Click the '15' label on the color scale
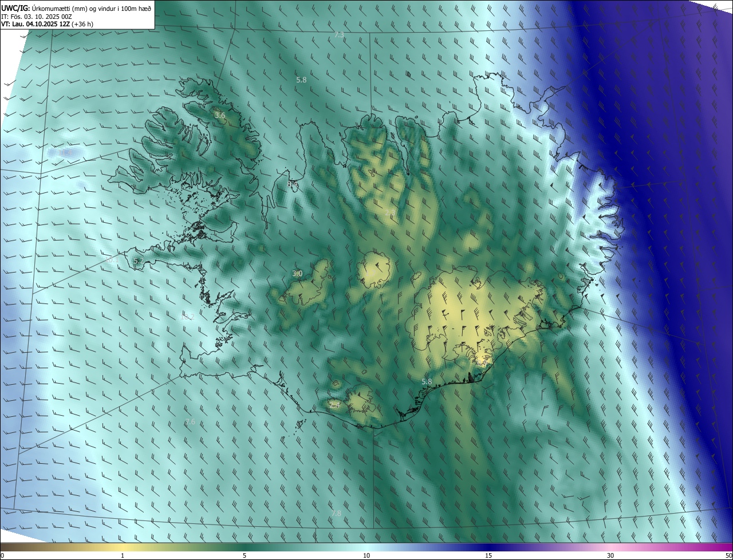Image resolution: width=733 pixels, height=560 pixels. pyautogui.click(x=488, y=555)
